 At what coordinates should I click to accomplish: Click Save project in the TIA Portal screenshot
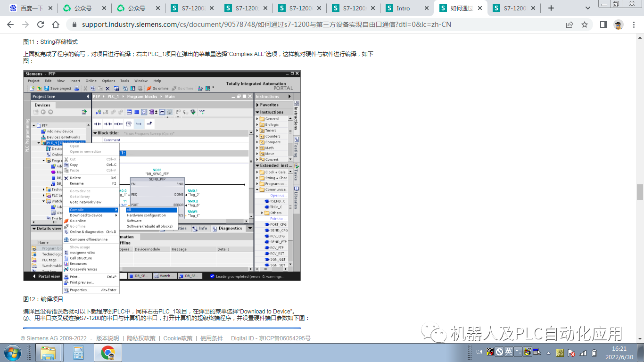tap(58, 88)
